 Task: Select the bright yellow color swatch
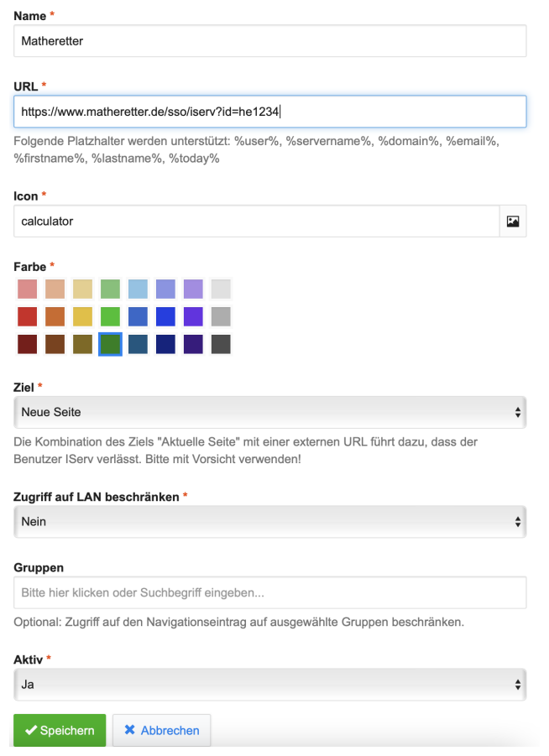[83, 316]
